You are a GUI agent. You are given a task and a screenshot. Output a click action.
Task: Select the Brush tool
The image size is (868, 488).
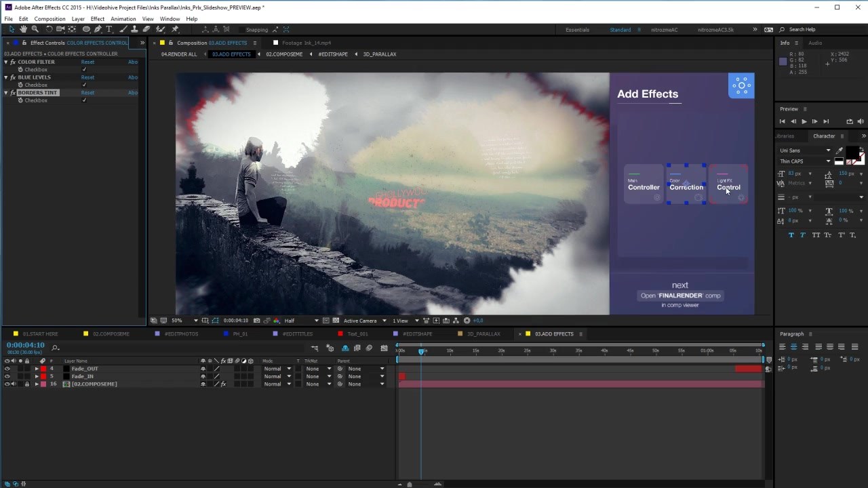[123, 29]
